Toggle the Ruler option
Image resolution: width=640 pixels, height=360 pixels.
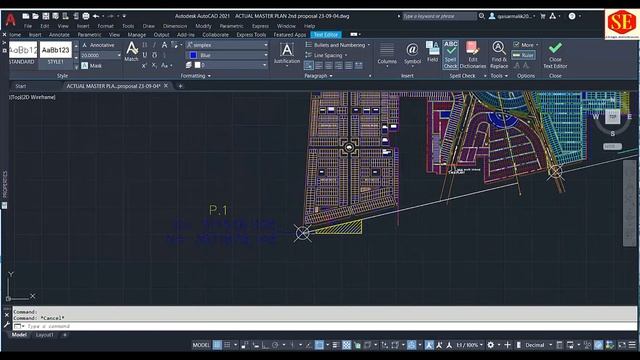point(523,55)
